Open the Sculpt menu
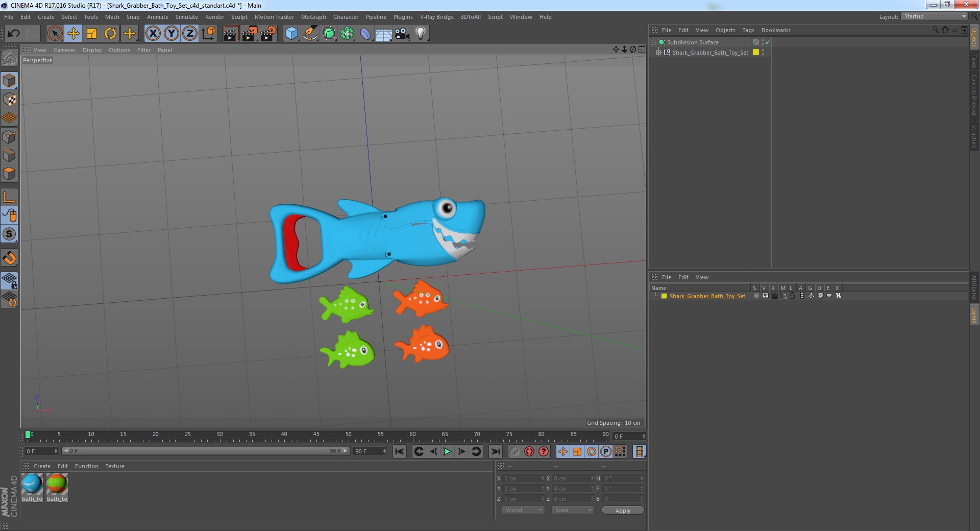 pyautogui.click(x=239, y=17)
